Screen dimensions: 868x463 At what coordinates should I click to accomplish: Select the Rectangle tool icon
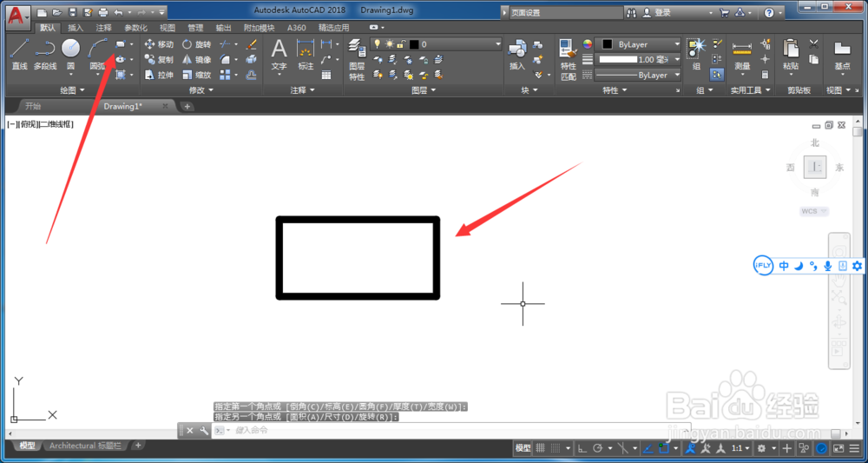120,43
